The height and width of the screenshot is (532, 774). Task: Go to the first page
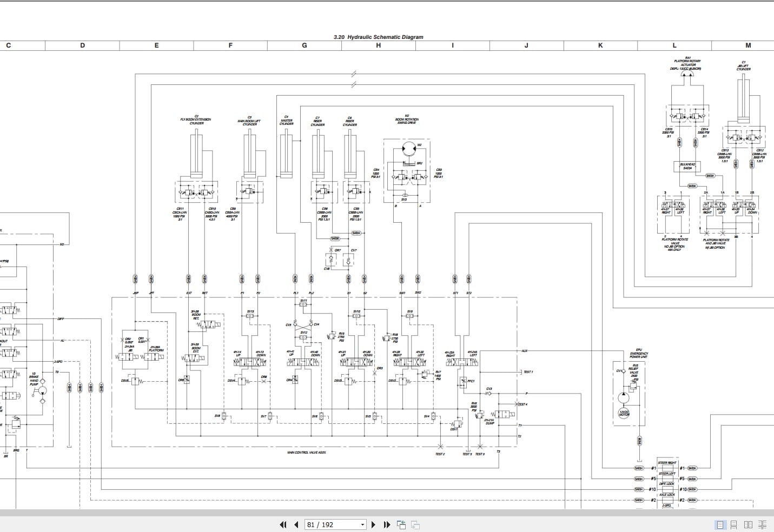[x=283, y=524]
